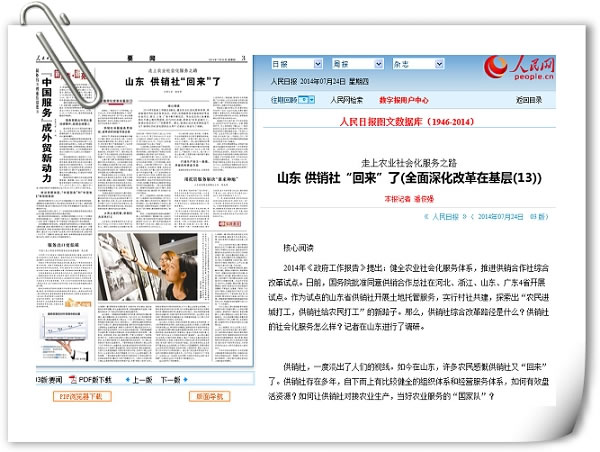Open the 周报 dropdown list
Viewport: 600px width, 452px height.
click(x=357, y=64)
